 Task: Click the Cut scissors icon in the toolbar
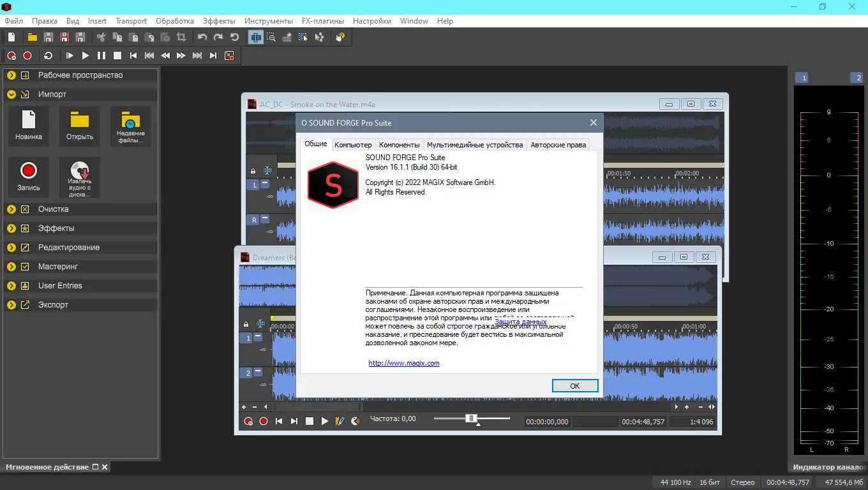click(x=101, y=38)
